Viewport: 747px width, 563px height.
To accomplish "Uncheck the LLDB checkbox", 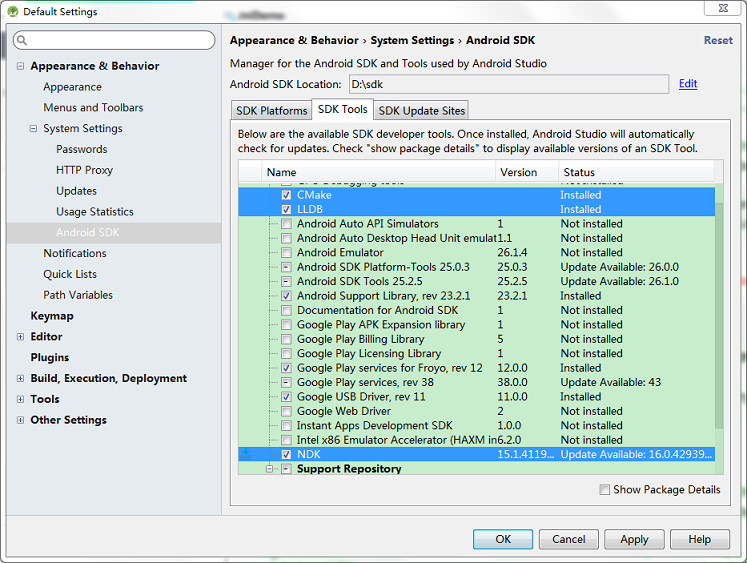I will 286,209.
